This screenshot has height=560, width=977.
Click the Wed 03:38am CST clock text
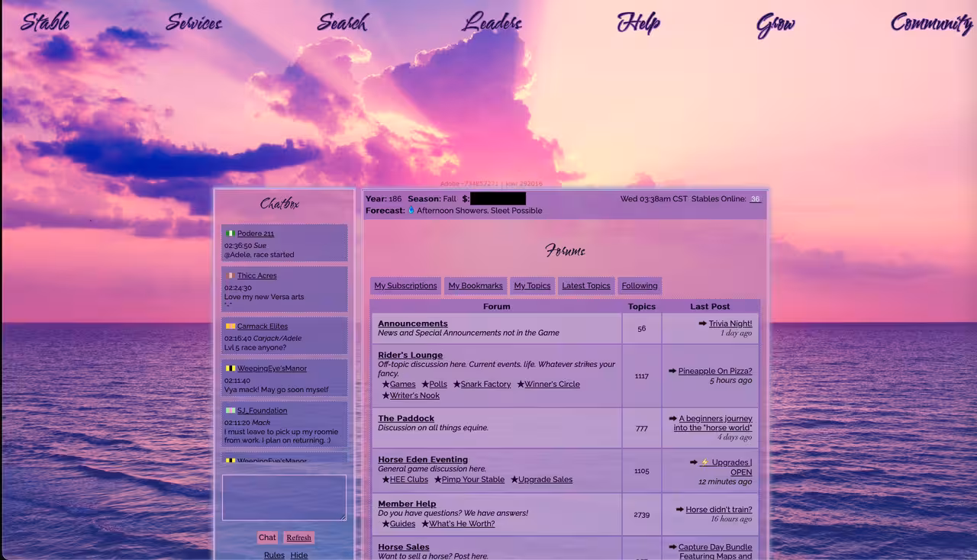click(653, 198)
